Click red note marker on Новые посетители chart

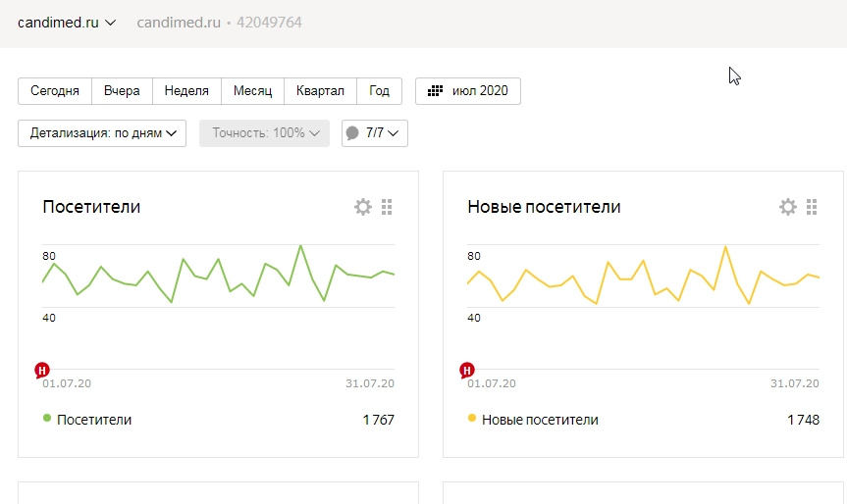[x=467, y=371]
